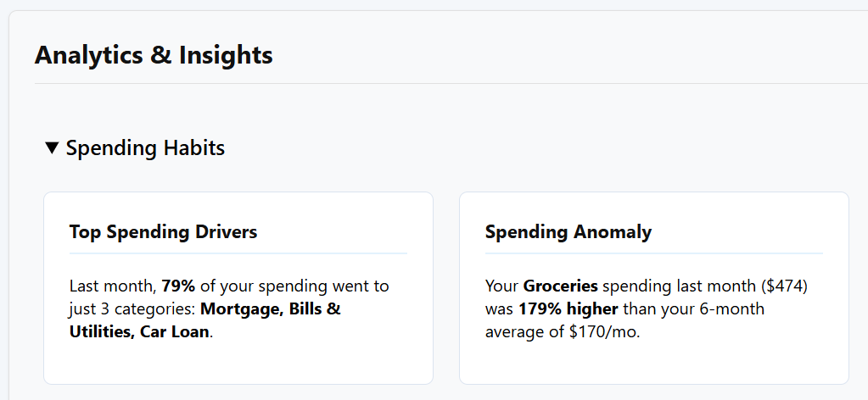Click the Spending Habits section label

pyautogui.click(x=145, y=148)
